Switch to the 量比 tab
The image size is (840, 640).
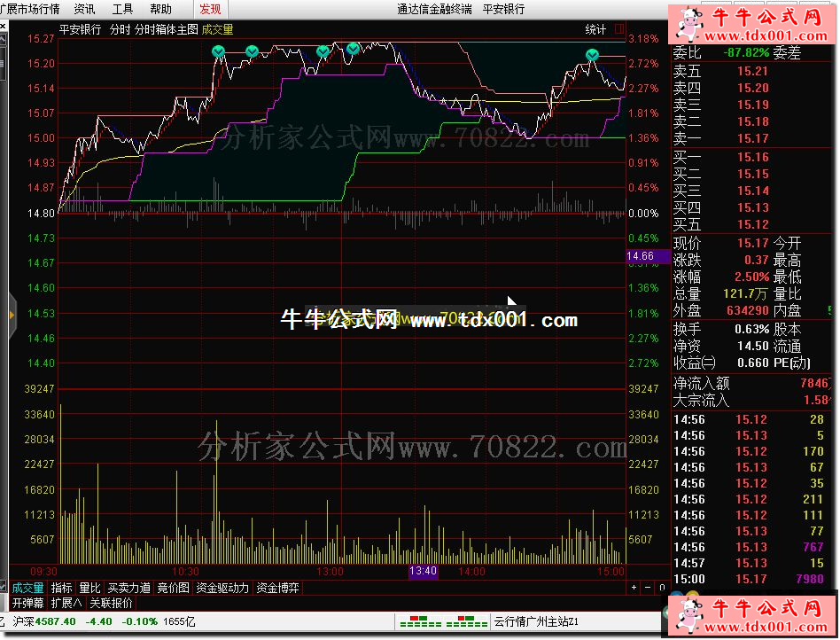(90, 588)
